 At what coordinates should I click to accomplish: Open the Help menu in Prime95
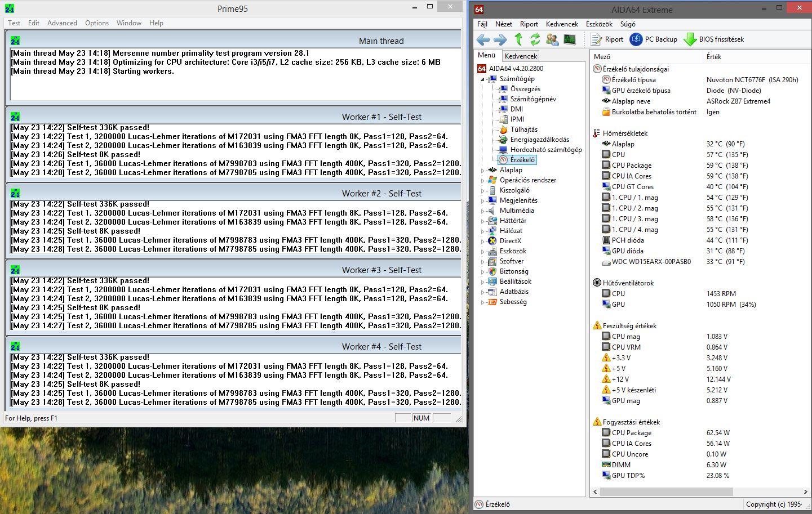pyautogui.click(x=156, y=23)
